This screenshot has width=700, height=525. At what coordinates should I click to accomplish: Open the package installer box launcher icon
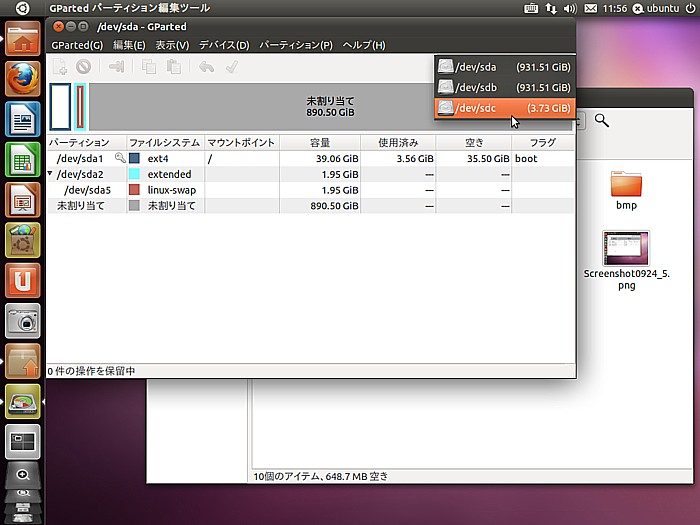23,361
